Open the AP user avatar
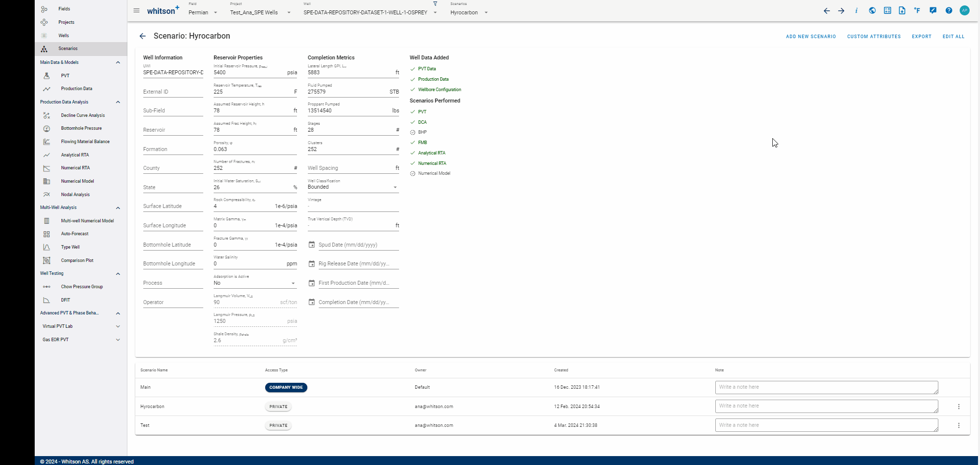This screenshot has height=465, width=980. click(x=965, y=10)
